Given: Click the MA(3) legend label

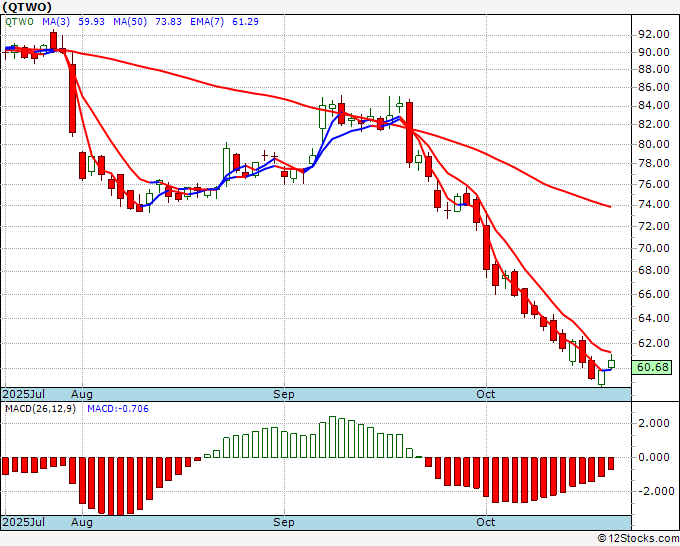Looking at the screenshot, I should [56, 21].
